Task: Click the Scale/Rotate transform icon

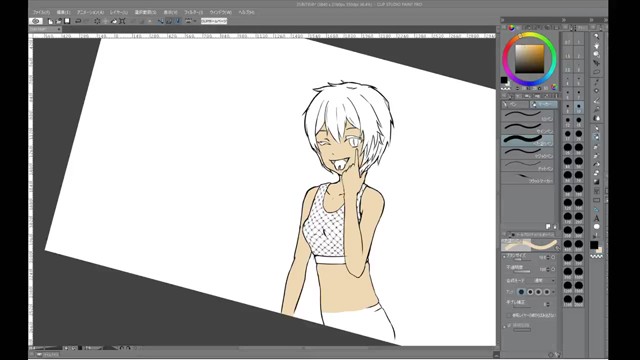Action: click(x=122, y=21)
